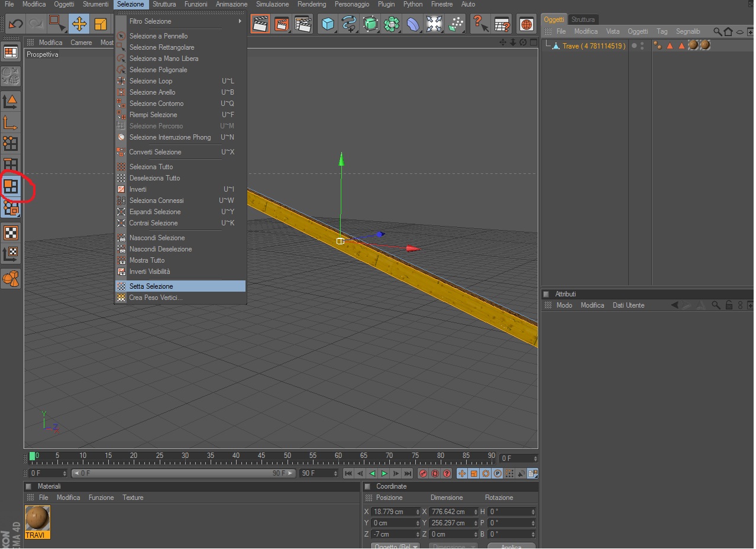The image size is (756, 549).
Task: Open Render to Picture Viewer icon
Action: click(282, 24)
